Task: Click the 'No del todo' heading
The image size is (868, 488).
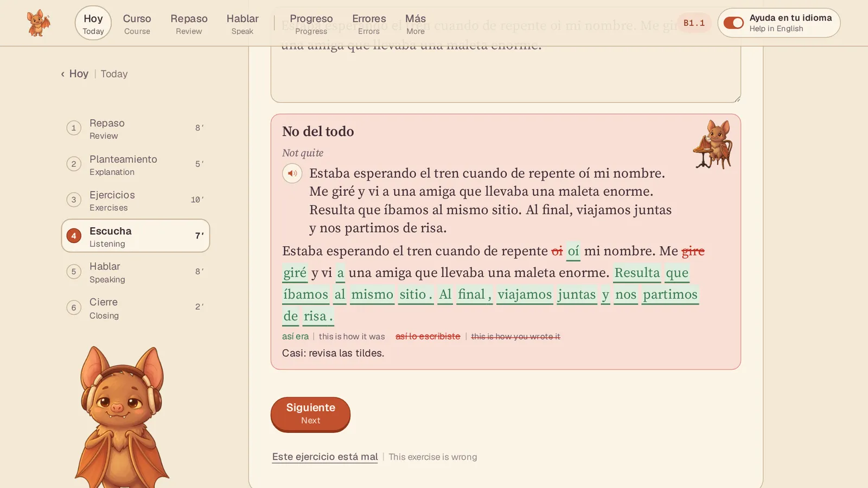Action: coord(318,131)
